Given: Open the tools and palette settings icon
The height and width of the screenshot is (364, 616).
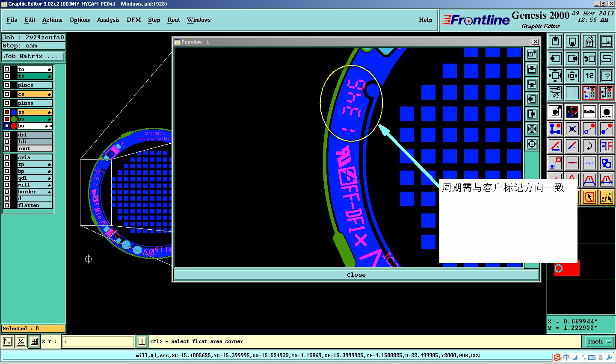Looking at the screenshot, I should 555,93.
